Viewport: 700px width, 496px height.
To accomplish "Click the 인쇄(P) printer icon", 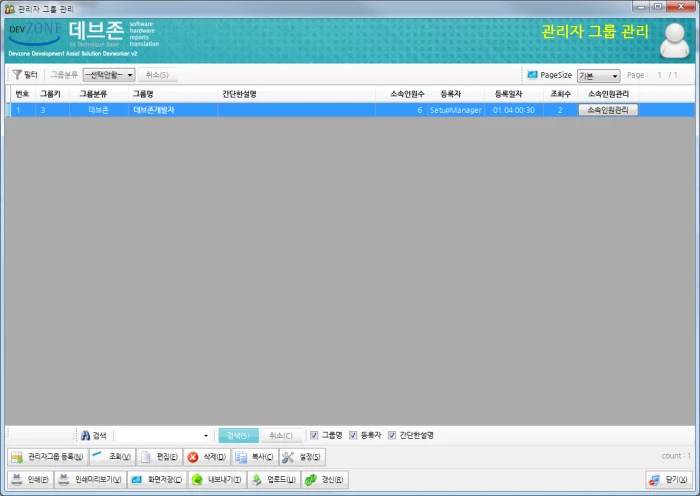I will coord(17,479).
